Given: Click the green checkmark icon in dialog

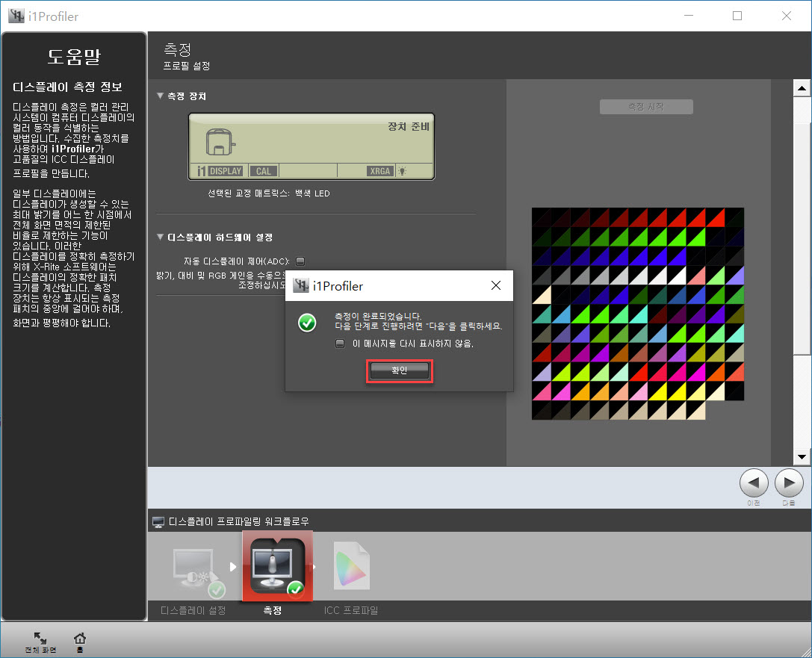Looking at the screenshot, I should click(x=307, y=323).
